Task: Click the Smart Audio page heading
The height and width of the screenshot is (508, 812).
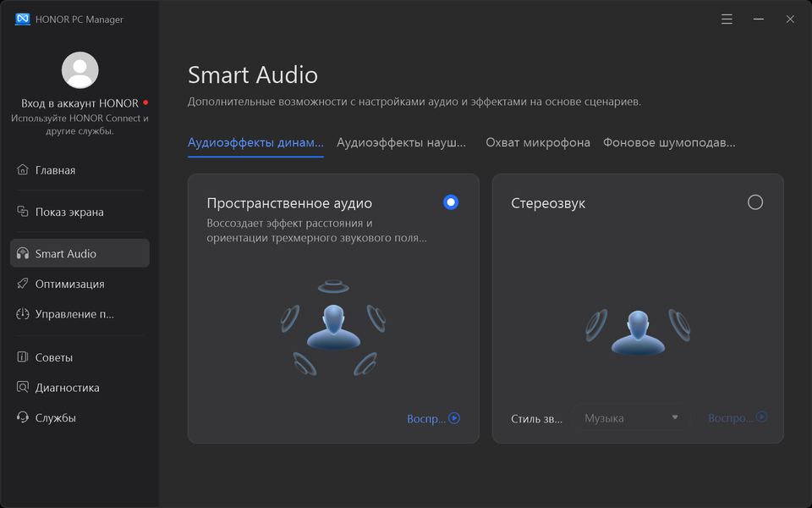Action: (253, 75)
